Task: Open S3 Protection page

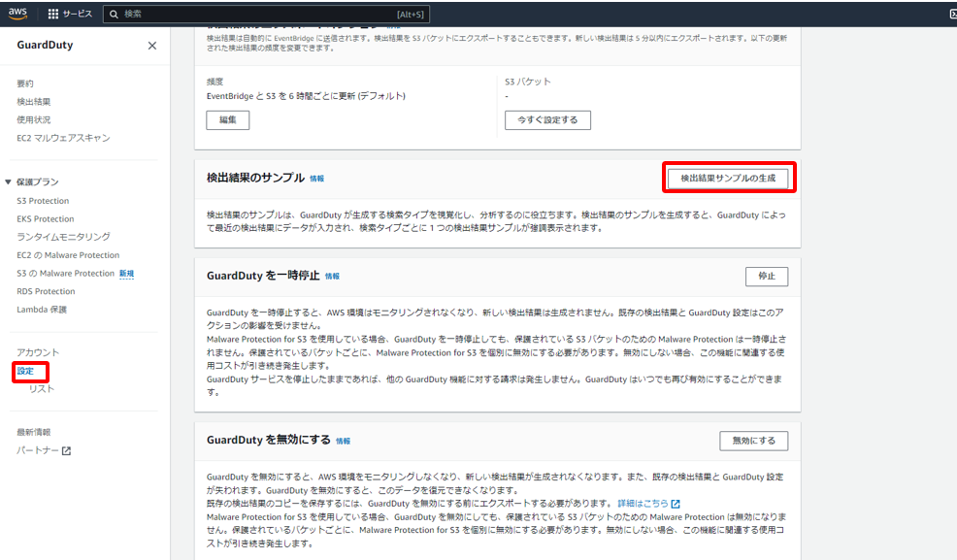Action: tap(43, 201)
